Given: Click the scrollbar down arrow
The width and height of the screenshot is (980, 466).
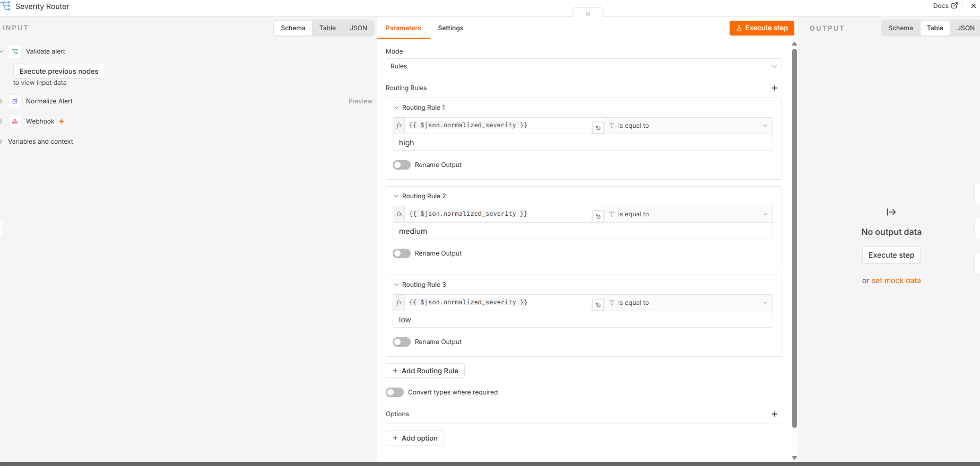Looking at the screenshot, I should (x=794, y=458).
